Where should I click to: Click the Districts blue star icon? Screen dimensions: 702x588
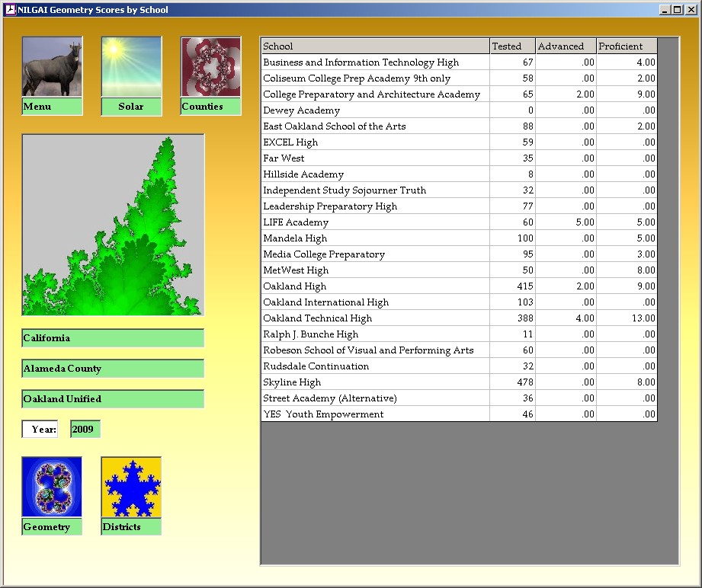tap(131, 487)
